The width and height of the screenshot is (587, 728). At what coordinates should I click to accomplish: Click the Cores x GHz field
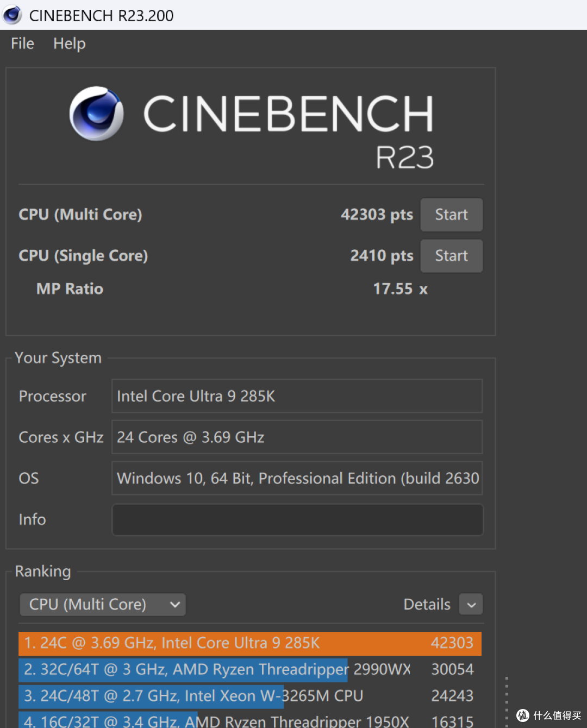point(297,437)
